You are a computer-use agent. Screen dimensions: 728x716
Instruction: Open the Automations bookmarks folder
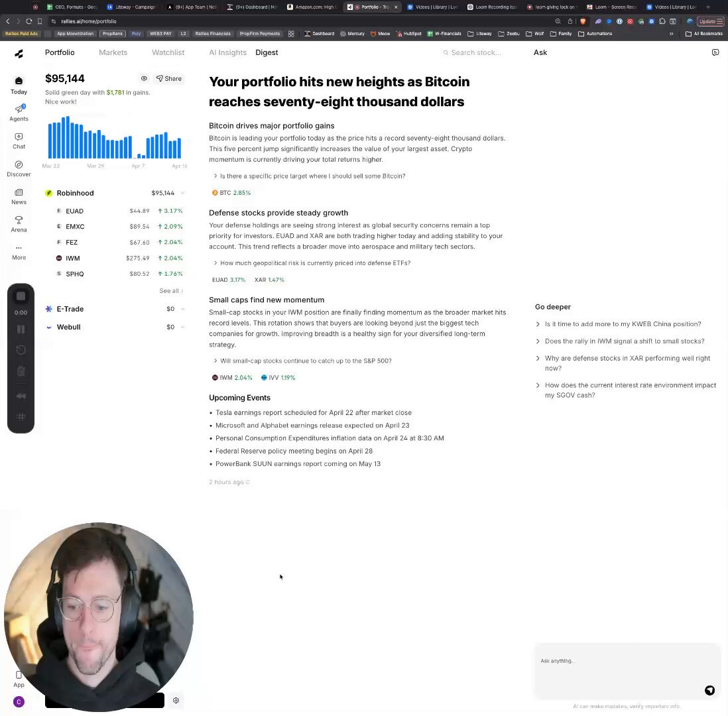tap(595, 34)
